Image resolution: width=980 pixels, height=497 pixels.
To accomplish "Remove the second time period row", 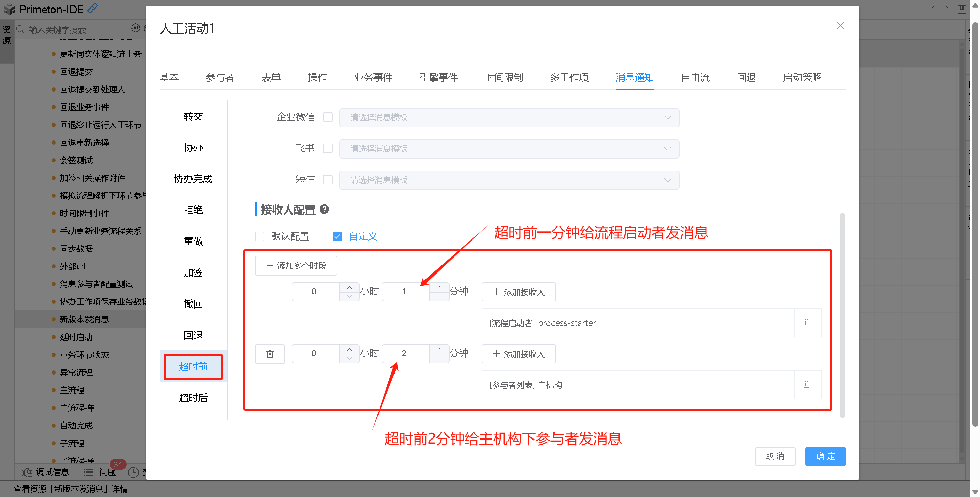I will click(x=270, y=354).
